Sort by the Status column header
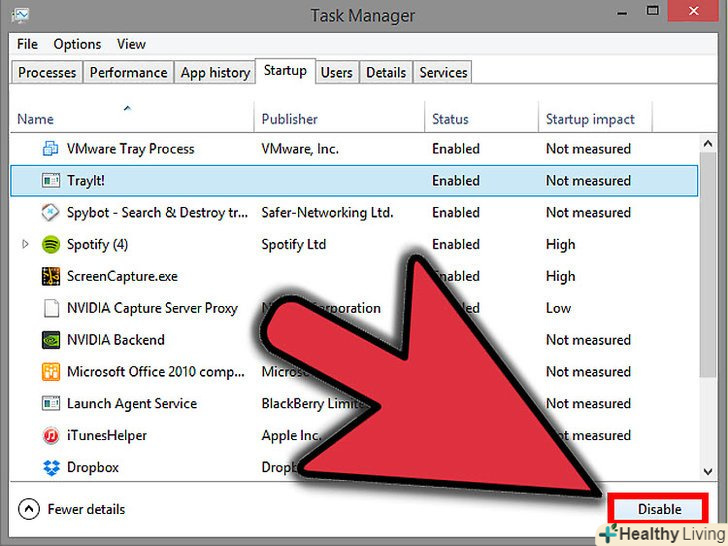Image resolution: width=728 pixels, height=546 pixels. point(450,119)
